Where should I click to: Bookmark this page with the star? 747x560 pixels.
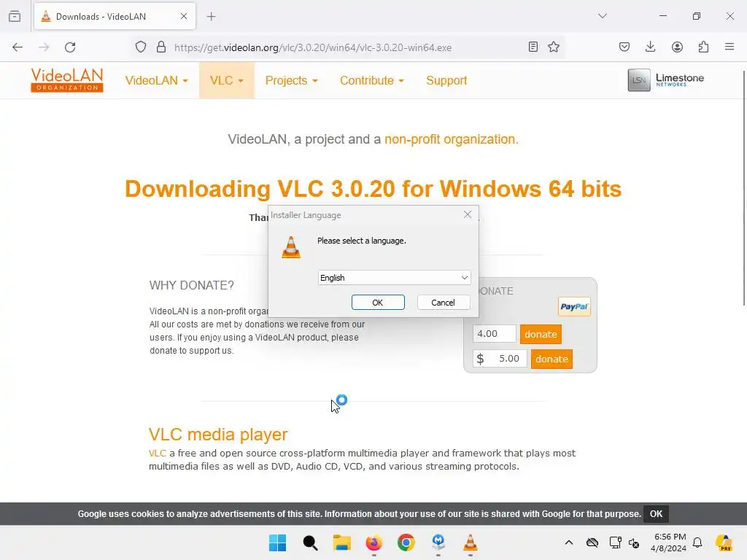554,47
